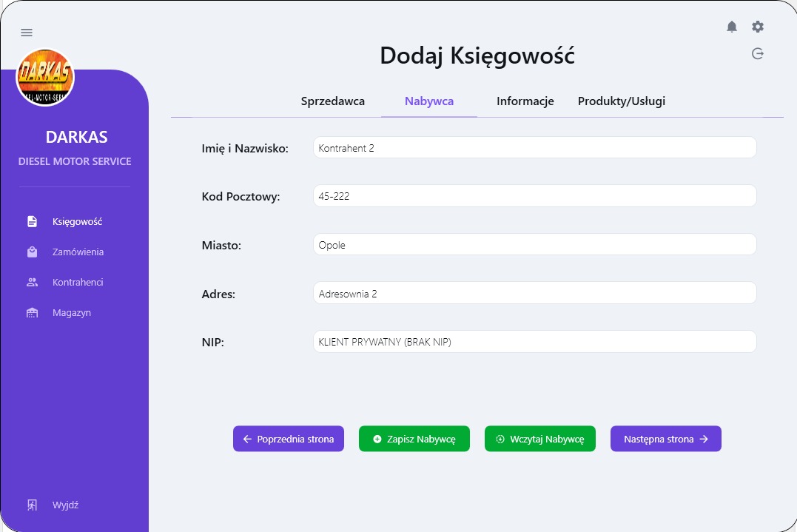Click the Wyjdź exit door icon

click(32, 505)
